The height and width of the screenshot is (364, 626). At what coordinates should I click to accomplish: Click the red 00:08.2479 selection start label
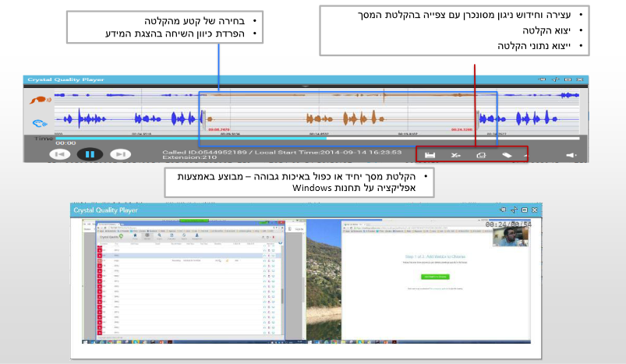tap(219, 129)
